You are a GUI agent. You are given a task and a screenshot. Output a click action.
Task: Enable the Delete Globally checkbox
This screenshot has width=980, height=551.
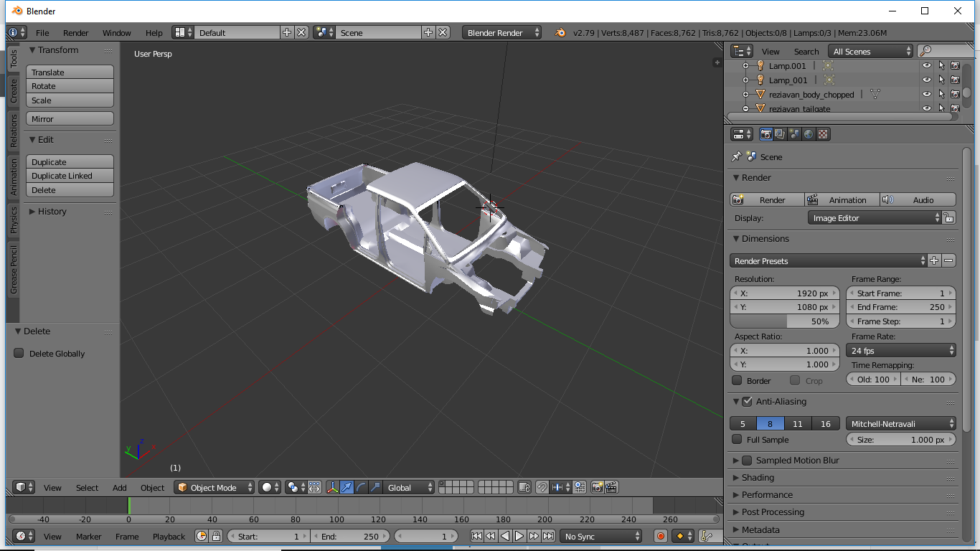19,353
